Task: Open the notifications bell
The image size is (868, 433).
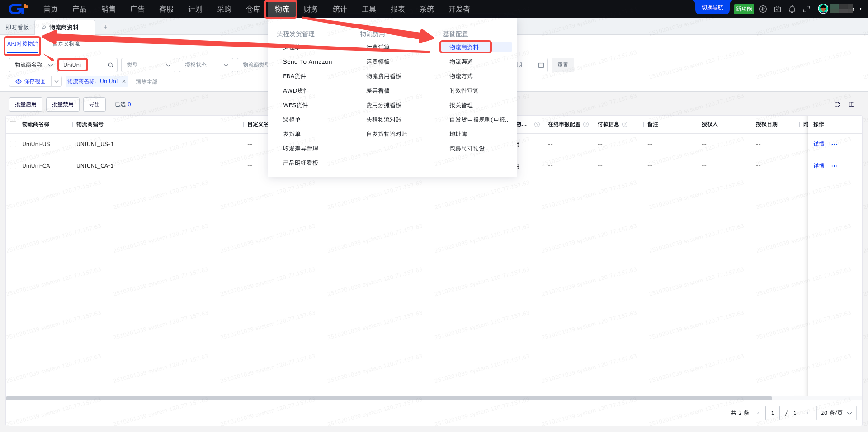Action: (792, 9)
